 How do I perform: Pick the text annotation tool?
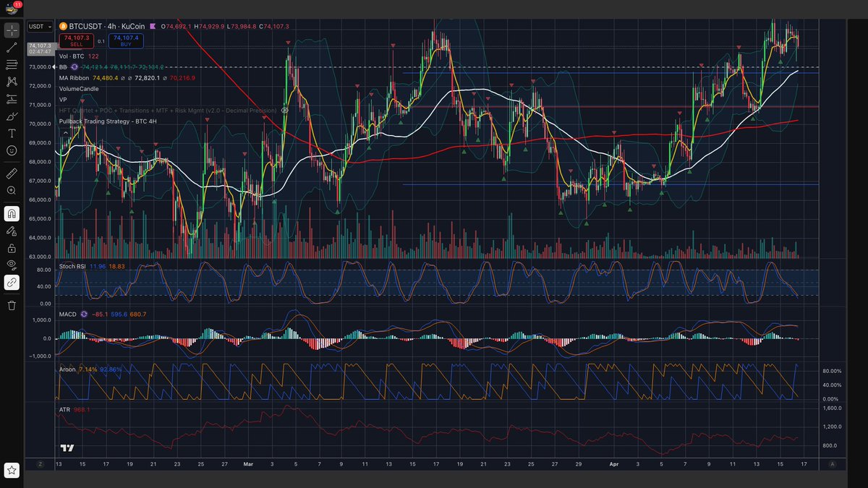point(12,134)
